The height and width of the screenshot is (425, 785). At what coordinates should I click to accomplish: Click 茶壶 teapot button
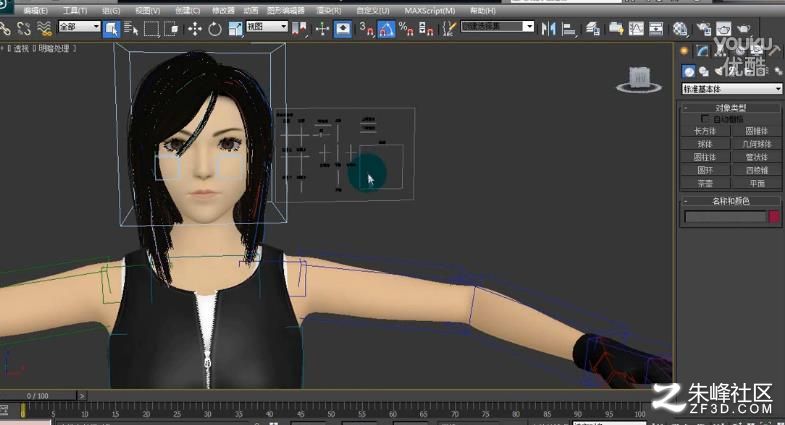point(705,184)
